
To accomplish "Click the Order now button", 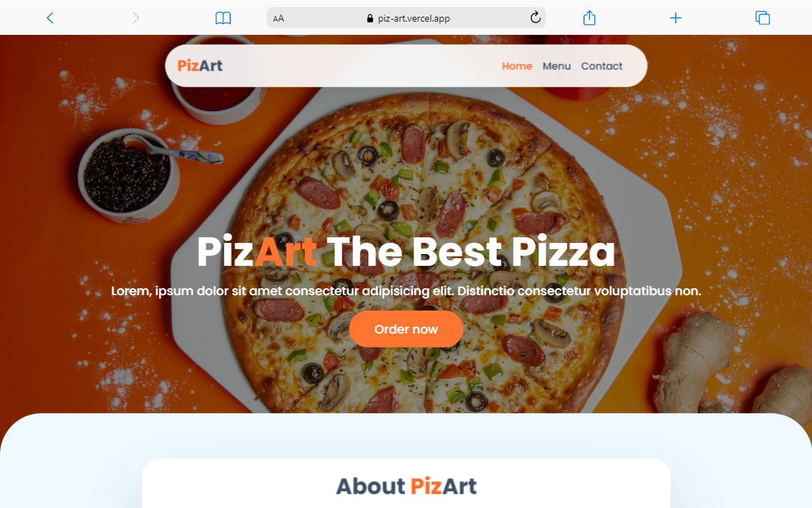I will click(x=406, y=329).
